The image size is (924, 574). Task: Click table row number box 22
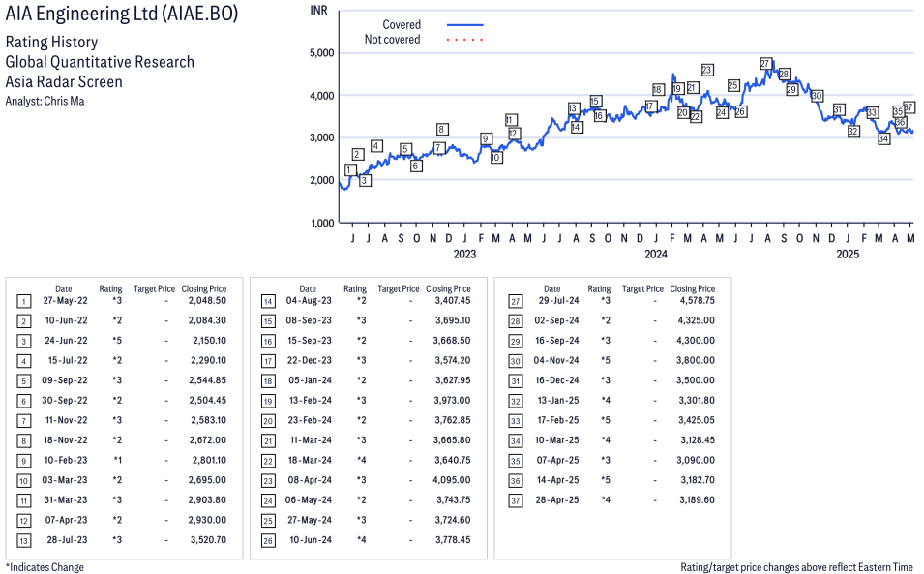point(268,462)
